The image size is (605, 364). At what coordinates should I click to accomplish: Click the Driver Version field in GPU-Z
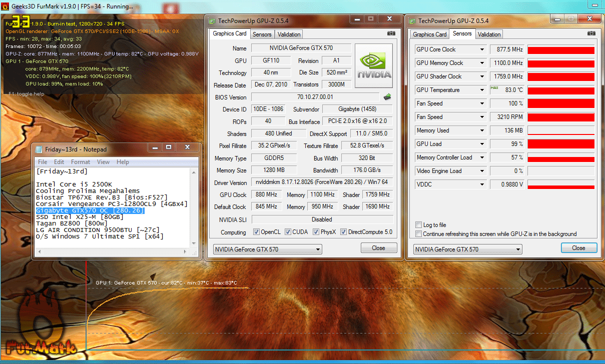click(322, 182)
